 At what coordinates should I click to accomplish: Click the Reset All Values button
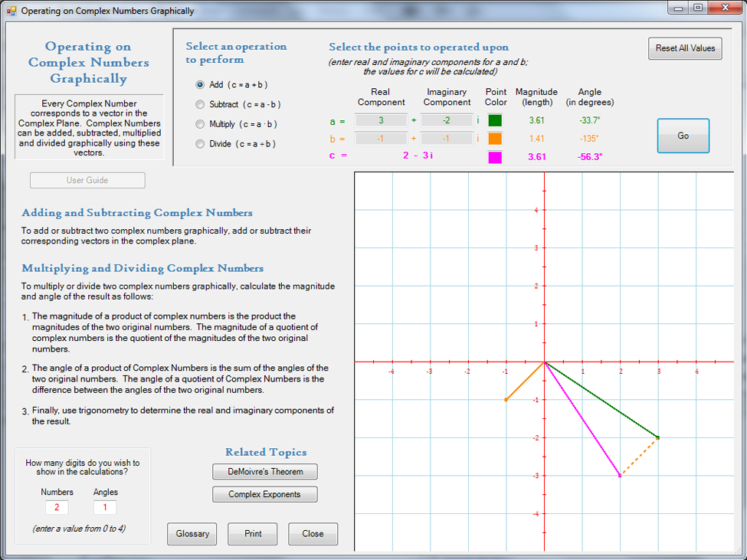685,48
